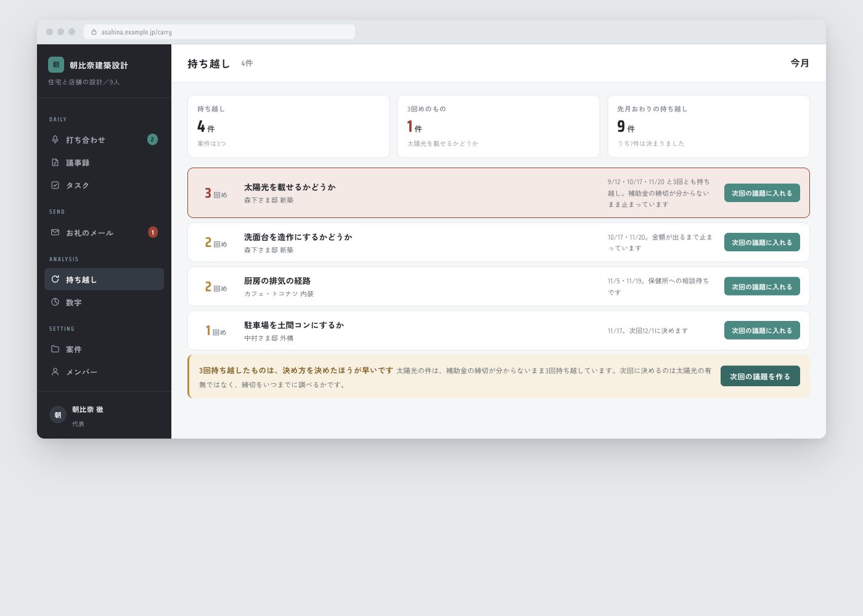Screen dimensions: 863x616
Task: Click the text うち7件は決まりました
Action: click(x=651, y=144)
